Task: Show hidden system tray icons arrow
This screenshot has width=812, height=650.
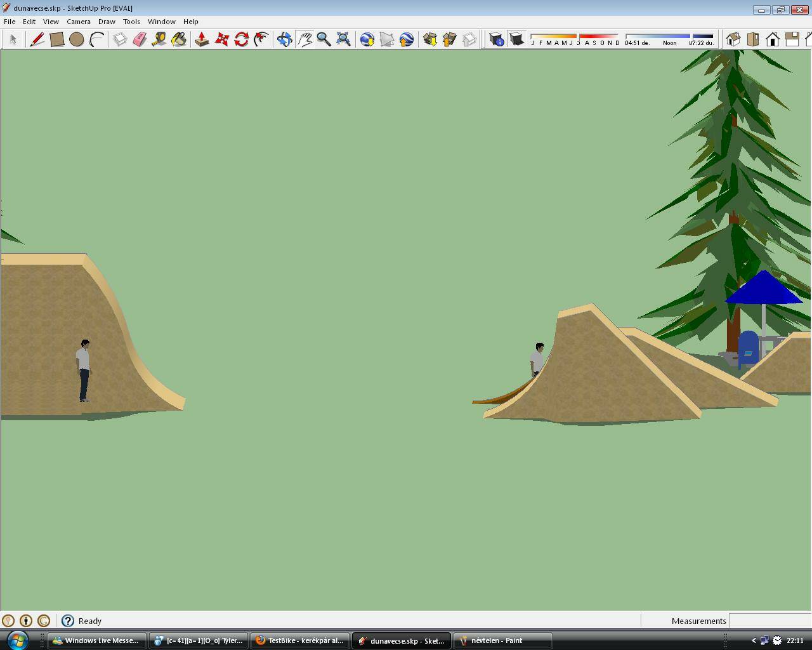Action: tap(754, 640)
